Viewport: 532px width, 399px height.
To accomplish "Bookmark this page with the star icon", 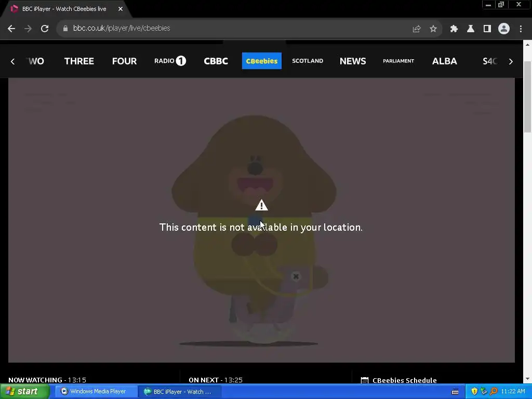I will (433, 29).
